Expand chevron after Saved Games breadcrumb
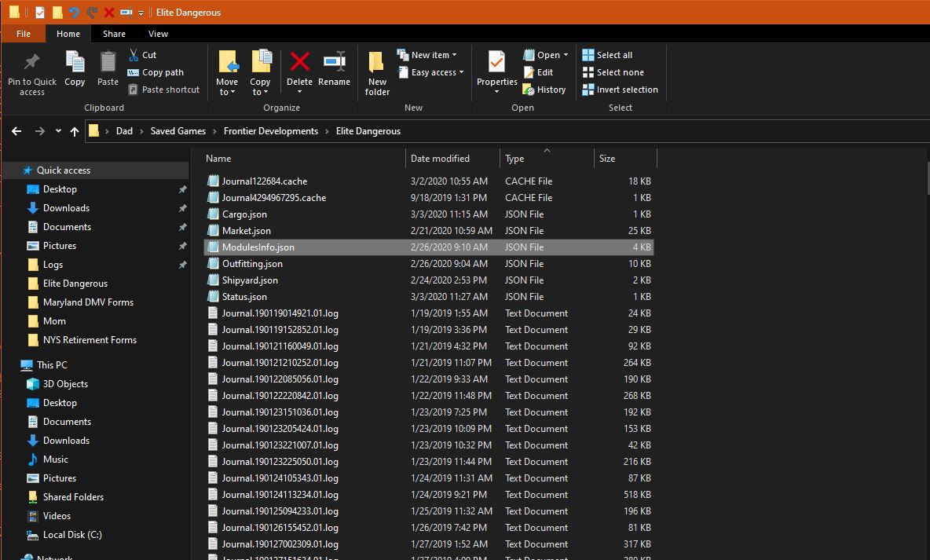Image resolution: width=930 pixels, height=560 pixels. point(214,131)
